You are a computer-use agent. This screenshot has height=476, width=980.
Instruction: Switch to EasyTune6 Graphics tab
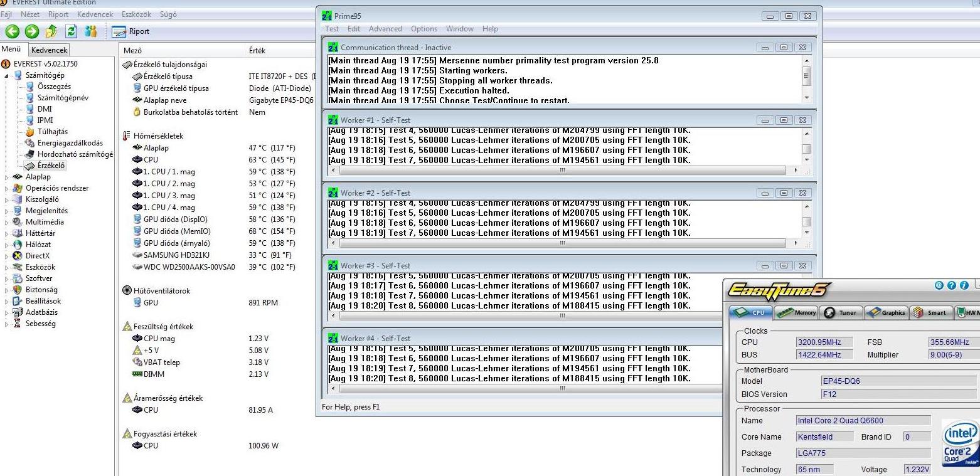click(886, 312)
